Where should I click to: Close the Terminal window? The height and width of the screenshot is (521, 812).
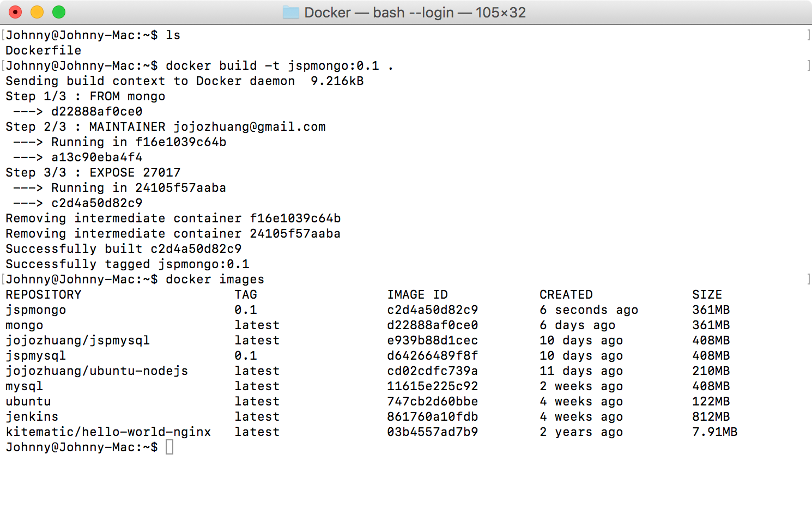point(15,11)
